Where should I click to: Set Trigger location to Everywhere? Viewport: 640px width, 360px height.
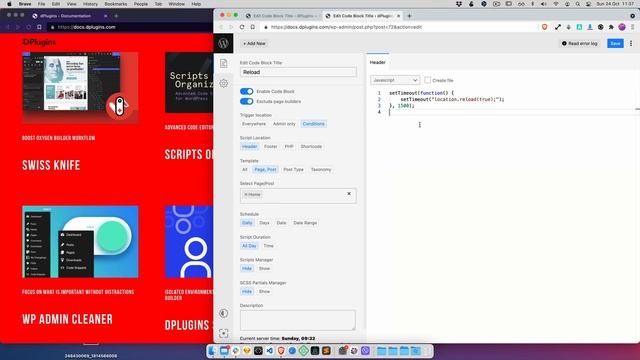tap(253, 124)
